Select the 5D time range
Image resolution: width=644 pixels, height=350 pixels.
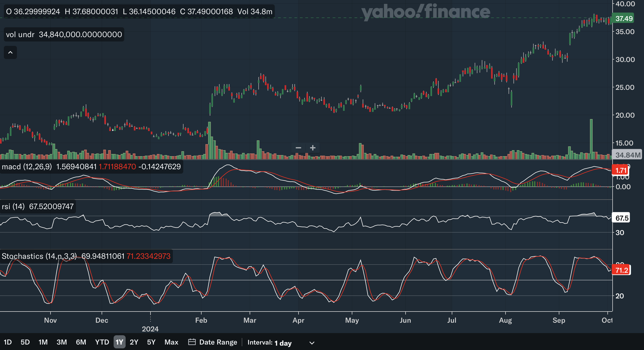[25, 342]
